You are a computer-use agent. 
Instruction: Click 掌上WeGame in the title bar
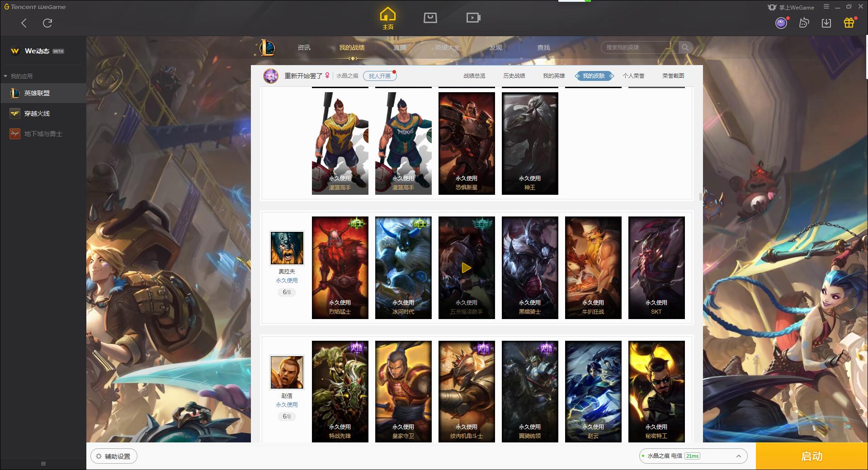(791, 7)
